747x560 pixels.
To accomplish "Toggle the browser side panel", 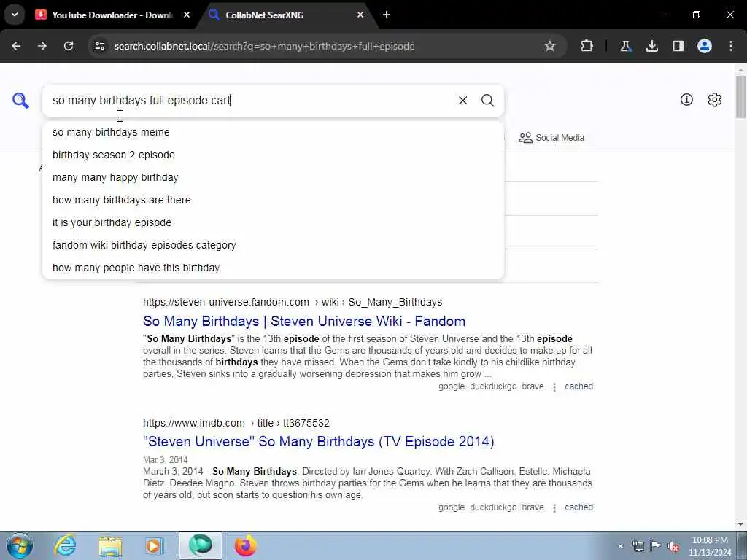I will point(678,46).
